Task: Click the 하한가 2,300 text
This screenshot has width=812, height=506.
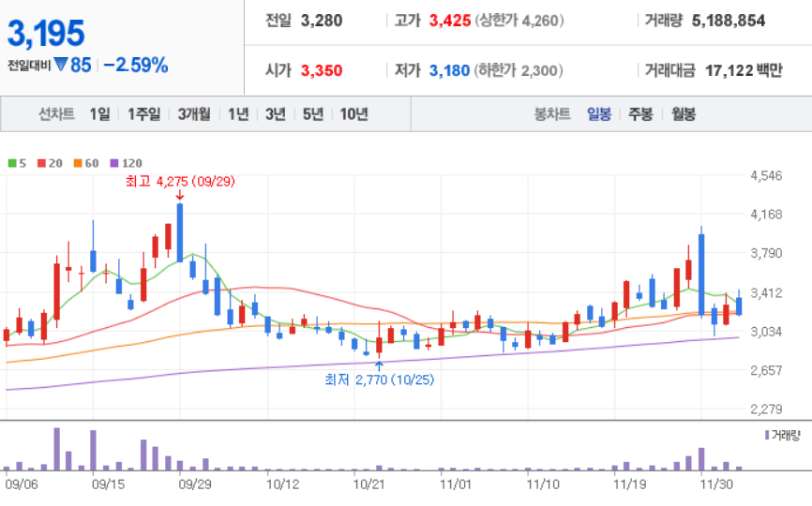Action: click(519, 70)
